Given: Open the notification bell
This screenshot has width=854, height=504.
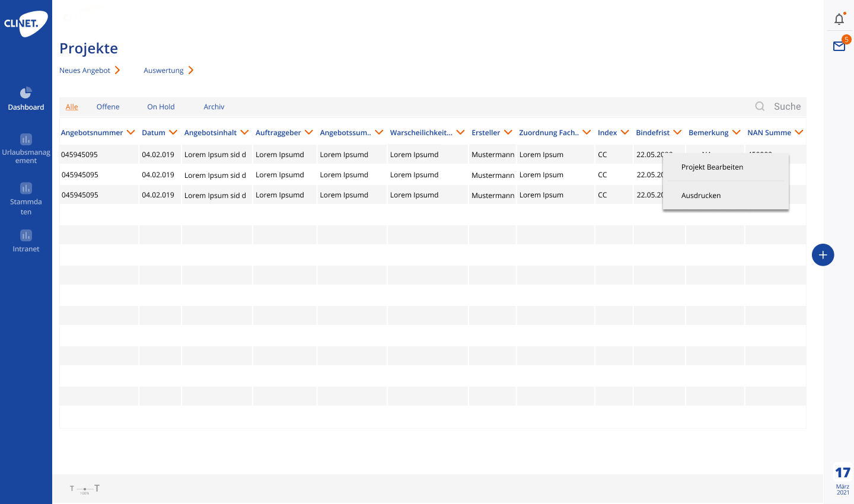Looking at the screenshot, I should [839, 20].
